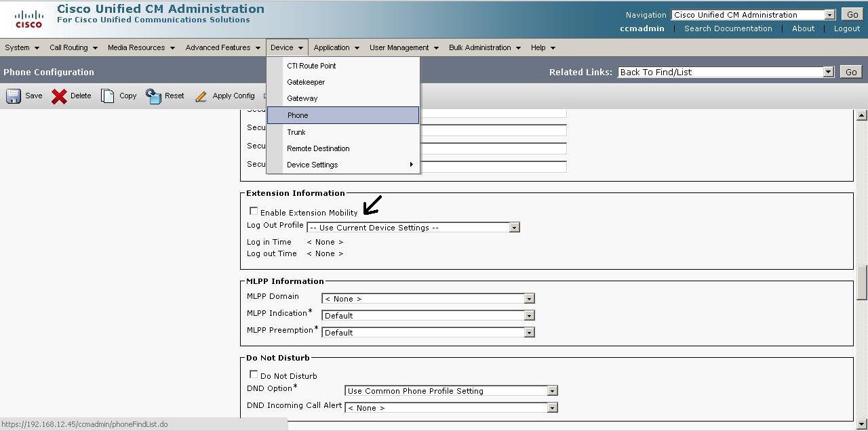Viewport: 868px width, 431px height.
Task: Reset the phone device
Action: click(165, 96)
